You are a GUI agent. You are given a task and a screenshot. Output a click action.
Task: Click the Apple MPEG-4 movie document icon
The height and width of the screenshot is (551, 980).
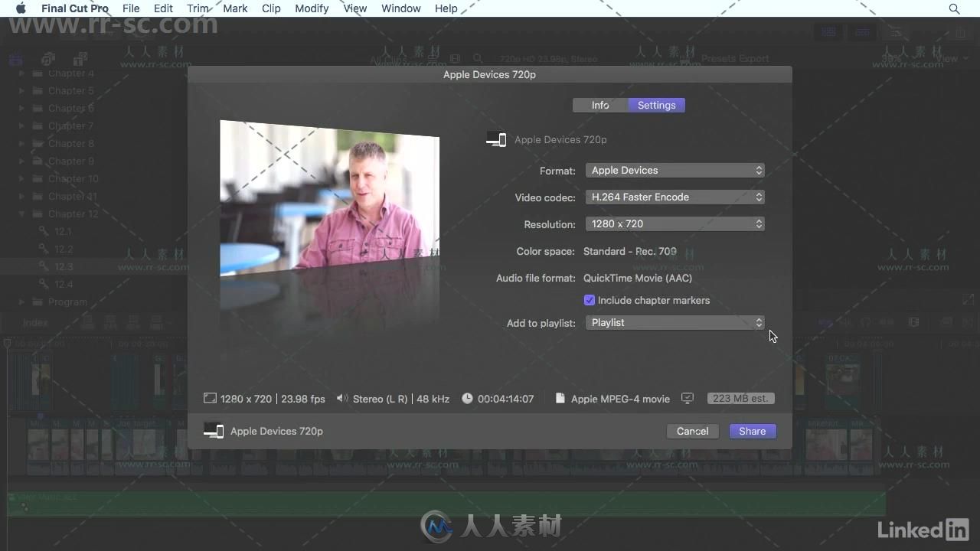click(560, 398)
